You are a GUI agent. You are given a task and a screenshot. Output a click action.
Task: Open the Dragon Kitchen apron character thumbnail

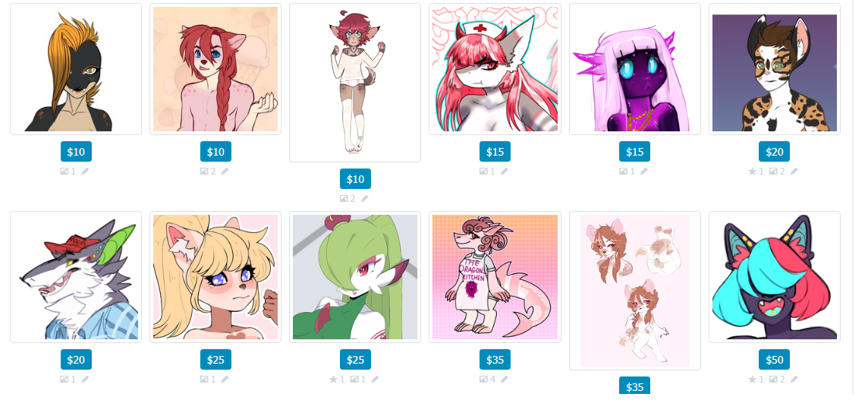(495, 277)
